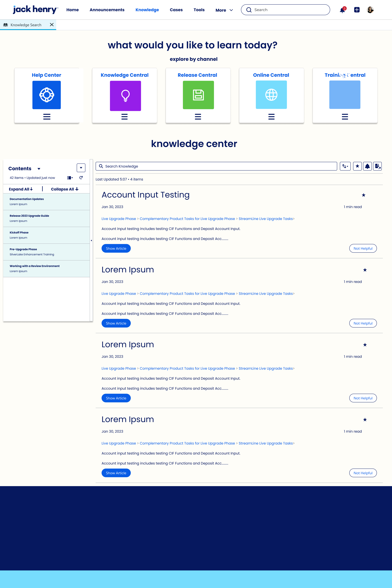Show Article for the last result
392x588 pixels.
click(116, 473)
